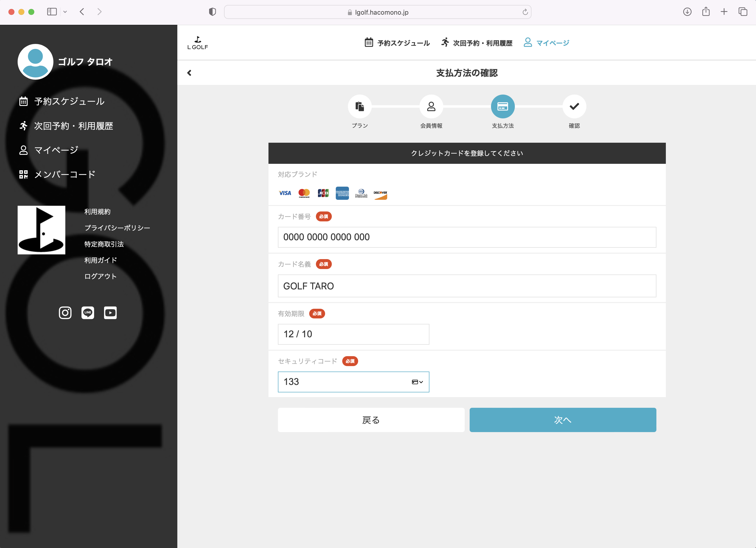Open the Instagram social icon

[x=65, y=312]
